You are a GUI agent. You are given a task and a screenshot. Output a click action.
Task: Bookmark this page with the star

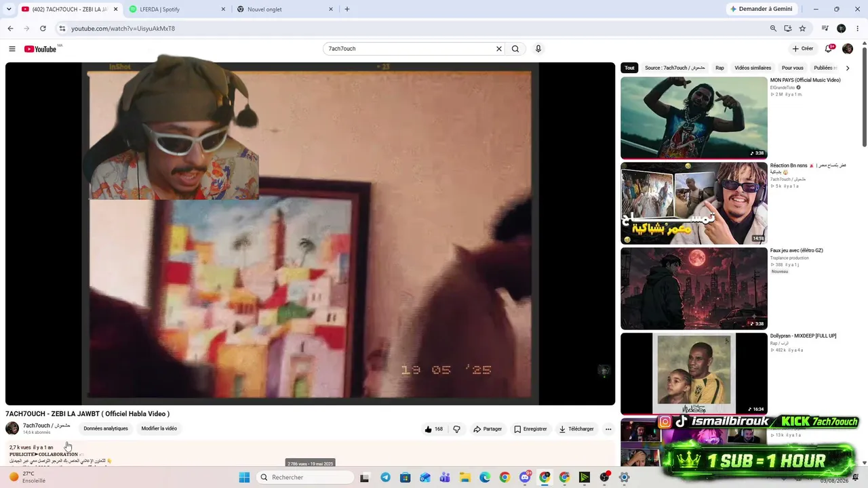point(802,28)
